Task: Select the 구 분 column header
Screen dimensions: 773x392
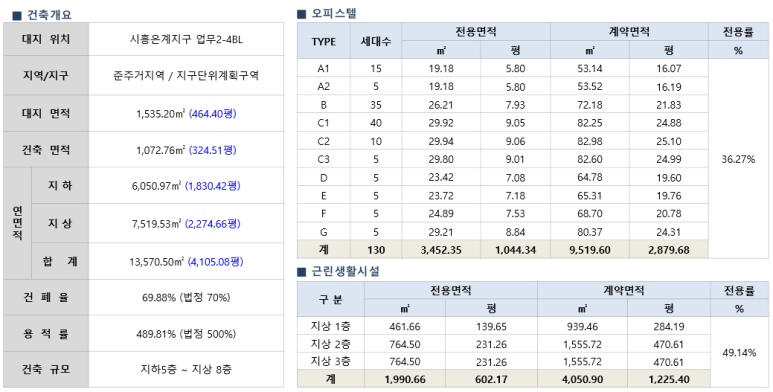Action: (331, 299)
